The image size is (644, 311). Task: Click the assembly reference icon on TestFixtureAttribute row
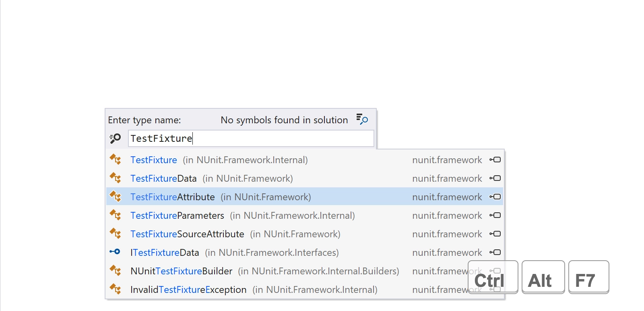point(495,197)
